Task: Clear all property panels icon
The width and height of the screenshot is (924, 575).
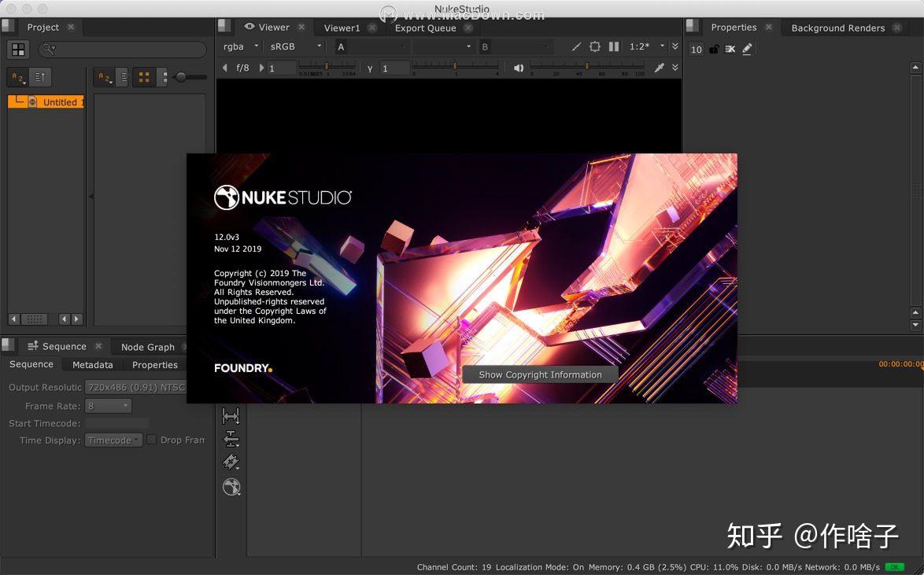Action: pos(730,49)
